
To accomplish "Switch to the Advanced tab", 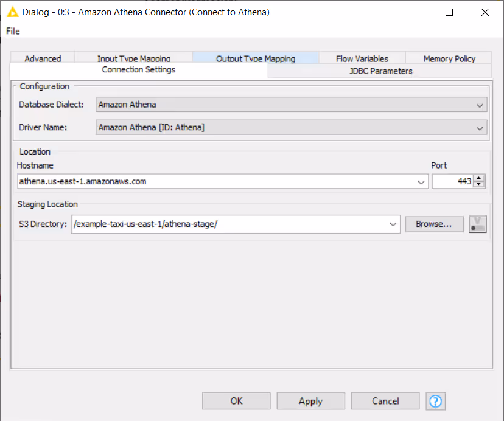I will (42, 58).
